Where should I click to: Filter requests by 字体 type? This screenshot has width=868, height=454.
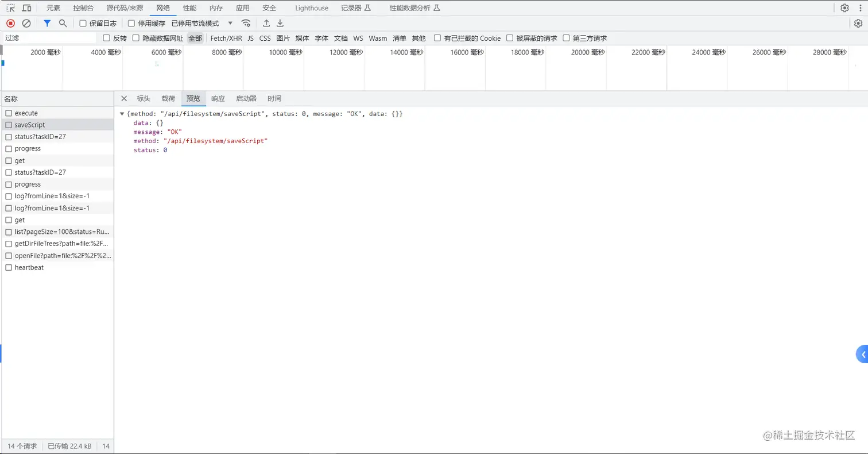click(321, 39)
